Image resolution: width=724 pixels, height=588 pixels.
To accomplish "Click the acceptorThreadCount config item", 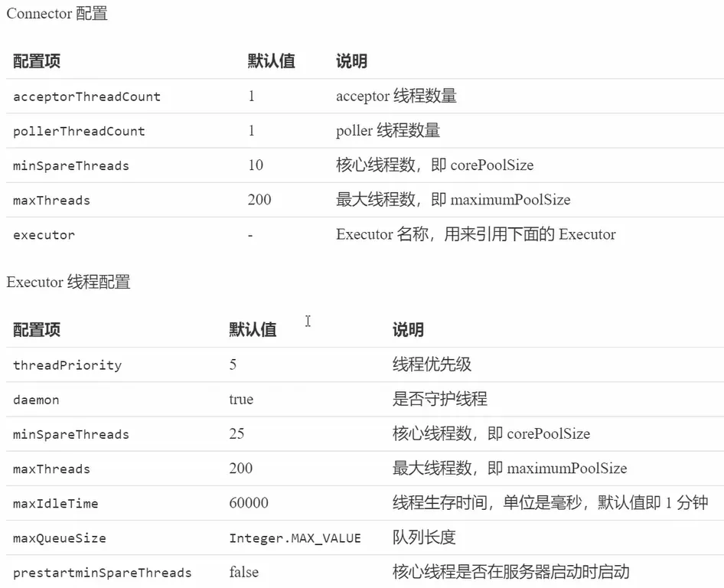I will click(86, 96).
